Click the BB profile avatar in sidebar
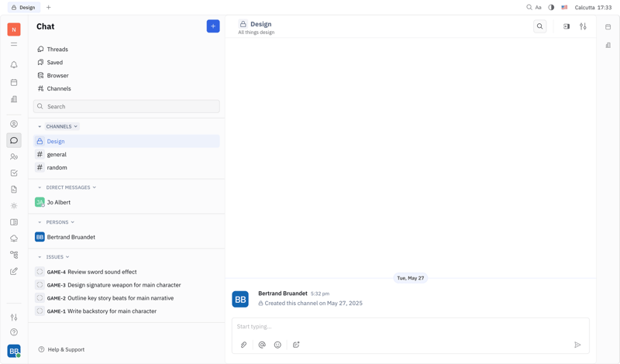620x364 pixels. pos(14,351)
